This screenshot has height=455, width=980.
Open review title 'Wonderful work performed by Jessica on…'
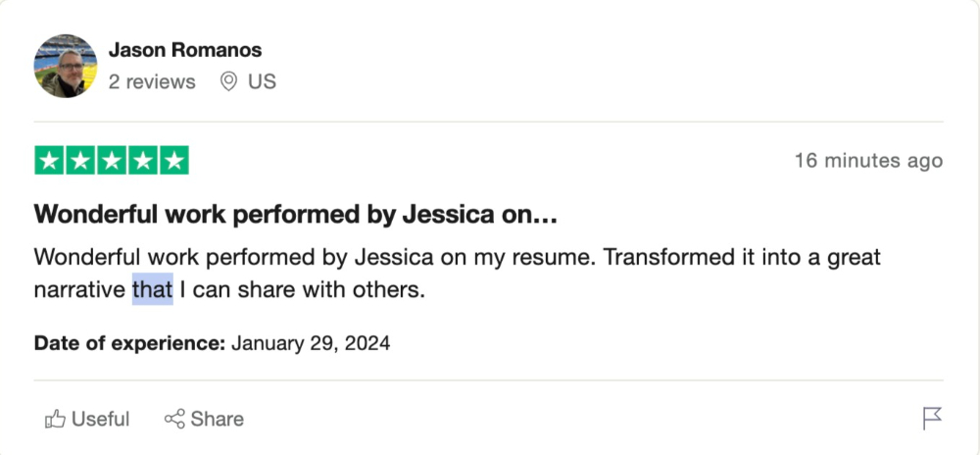295,215
